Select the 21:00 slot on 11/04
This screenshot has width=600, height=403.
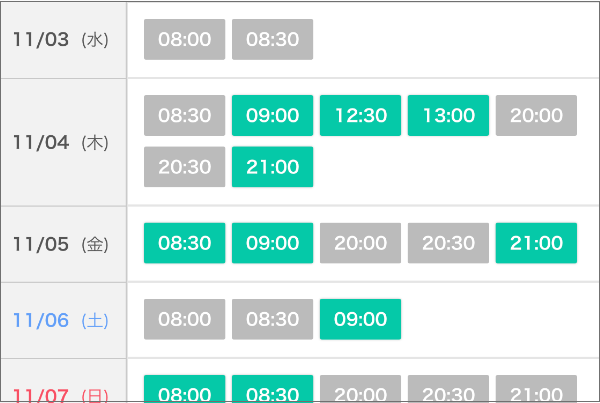point(272,167)
